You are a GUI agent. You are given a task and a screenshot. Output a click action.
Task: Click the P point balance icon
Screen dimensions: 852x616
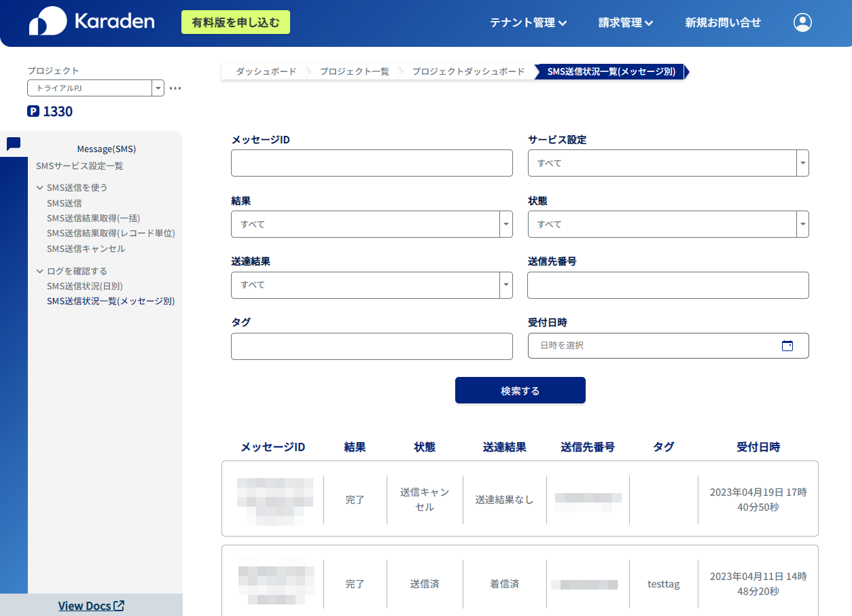click(x=33, y=111)
